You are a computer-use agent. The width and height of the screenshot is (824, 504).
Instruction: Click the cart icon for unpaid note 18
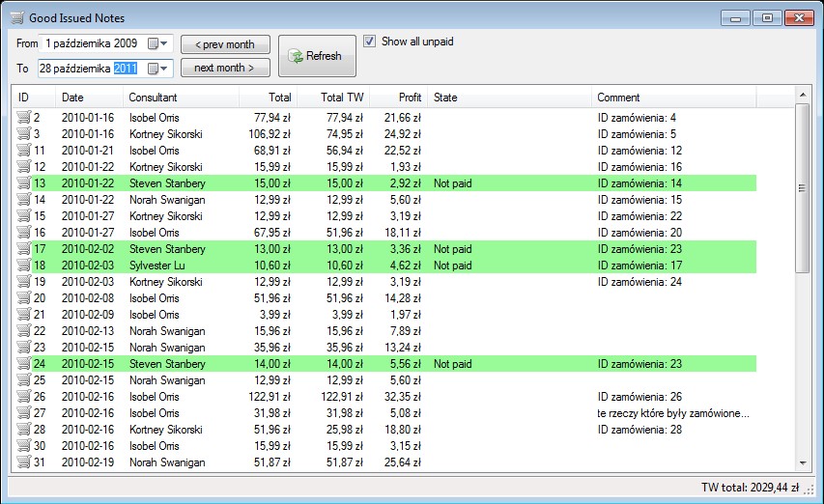[24, 265]
